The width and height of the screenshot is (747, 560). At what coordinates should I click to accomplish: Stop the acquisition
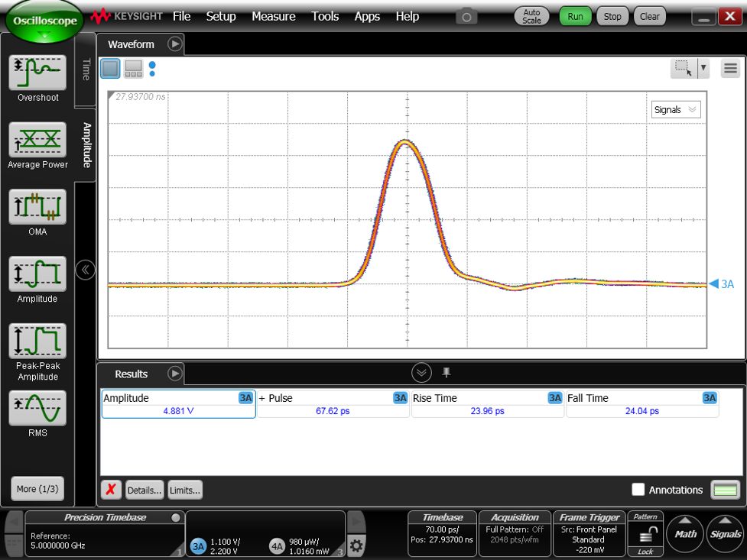(612, 16)
